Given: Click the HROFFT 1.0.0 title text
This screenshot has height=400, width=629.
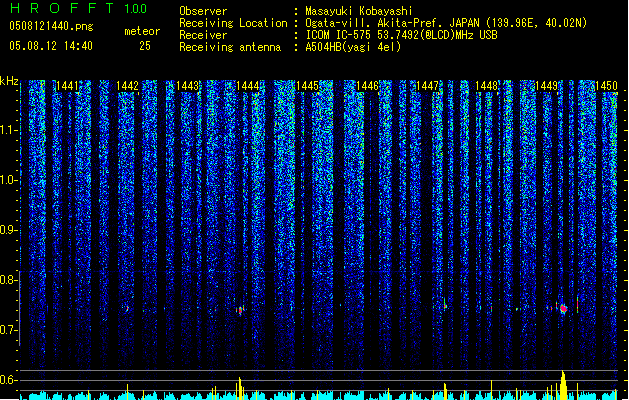Looking at the screenshot, I should (x=79, y=8).
